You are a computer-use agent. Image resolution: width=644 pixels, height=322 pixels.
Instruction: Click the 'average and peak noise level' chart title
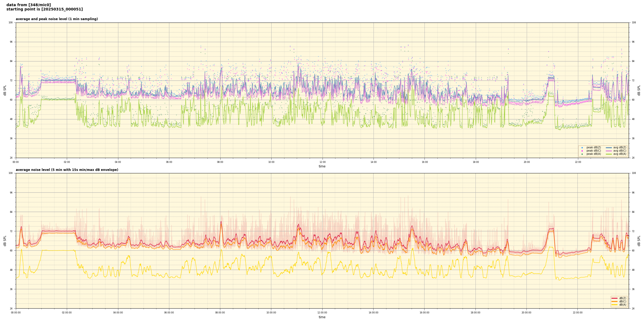point(57,19)
